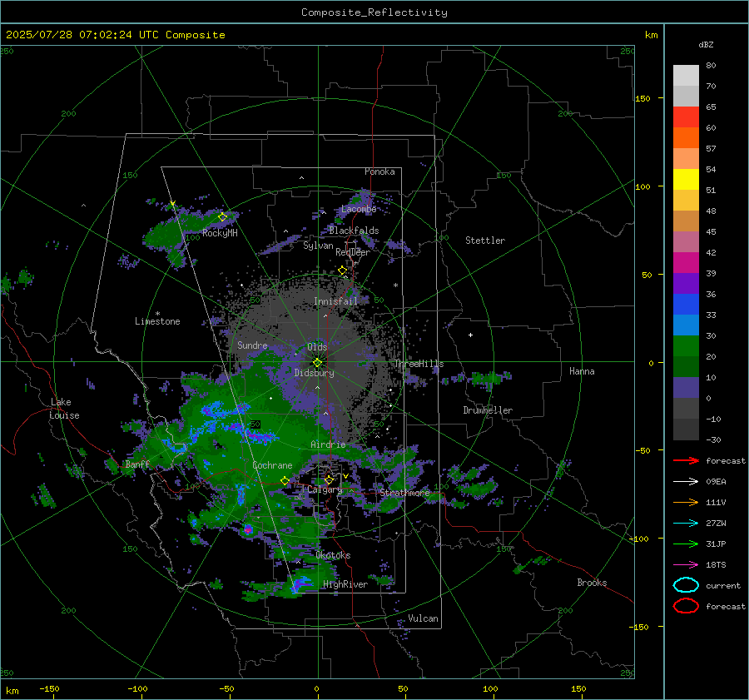Click the intense magenta storm cell southwest of Calgary
749x700 pixels.
click(x=248, y=529)
